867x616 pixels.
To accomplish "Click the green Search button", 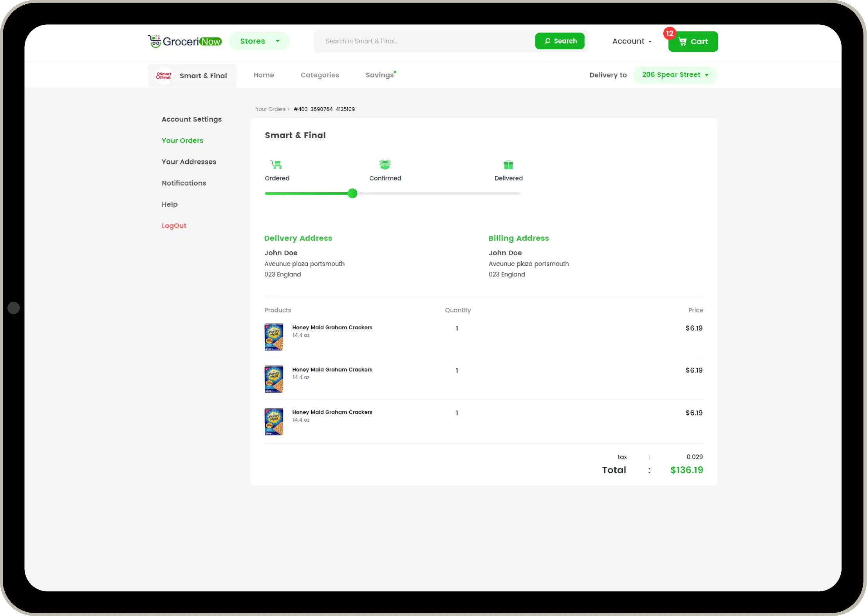I will pyautogui.click(x=560, y=41).
